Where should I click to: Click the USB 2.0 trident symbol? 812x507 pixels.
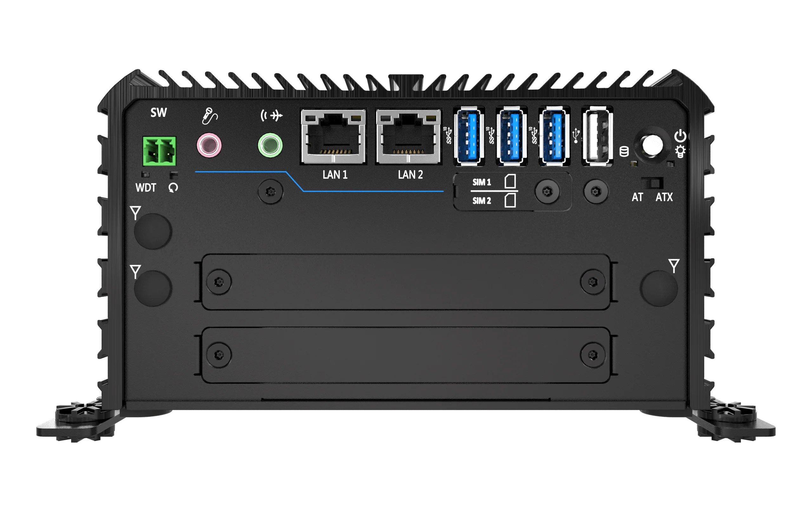[576, 135]
